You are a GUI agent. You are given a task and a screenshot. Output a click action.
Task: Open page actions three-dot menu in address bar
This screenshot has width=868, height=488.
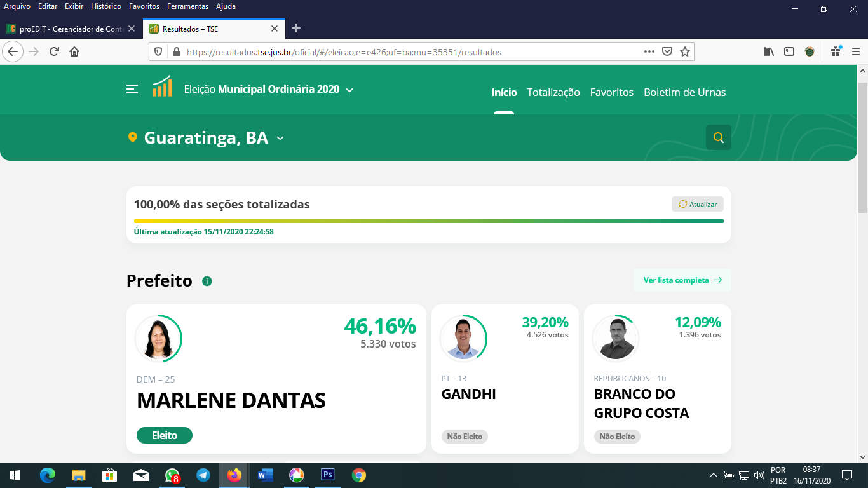click(649, 52)
